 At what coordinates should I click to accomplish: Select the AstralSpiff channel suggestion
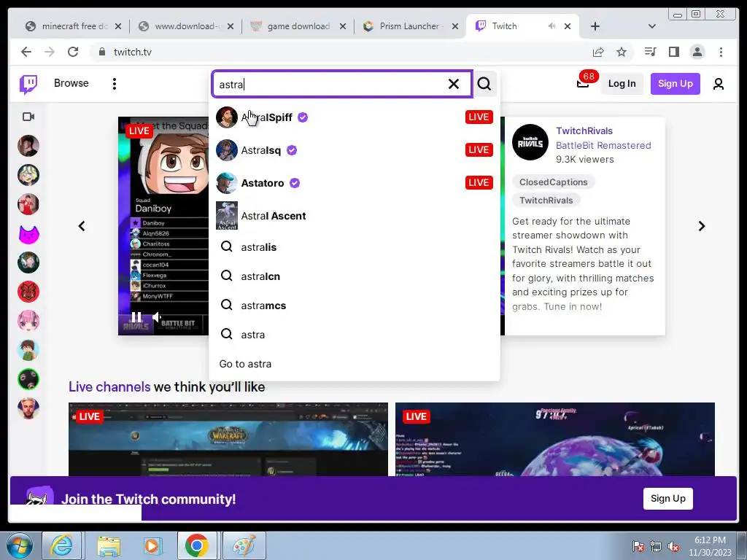click(x=354, y=117)
